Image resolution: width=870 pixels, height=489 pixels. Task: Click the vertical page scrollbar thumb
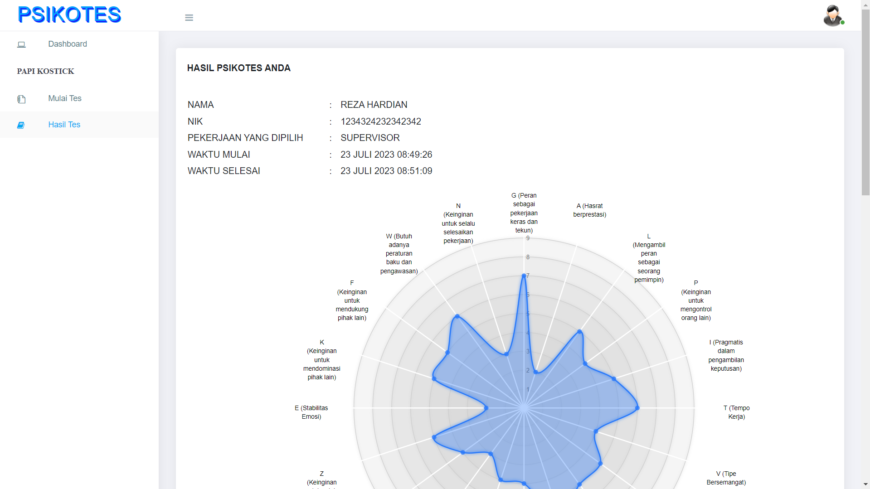pyautogui.click(x=865, y=102)
